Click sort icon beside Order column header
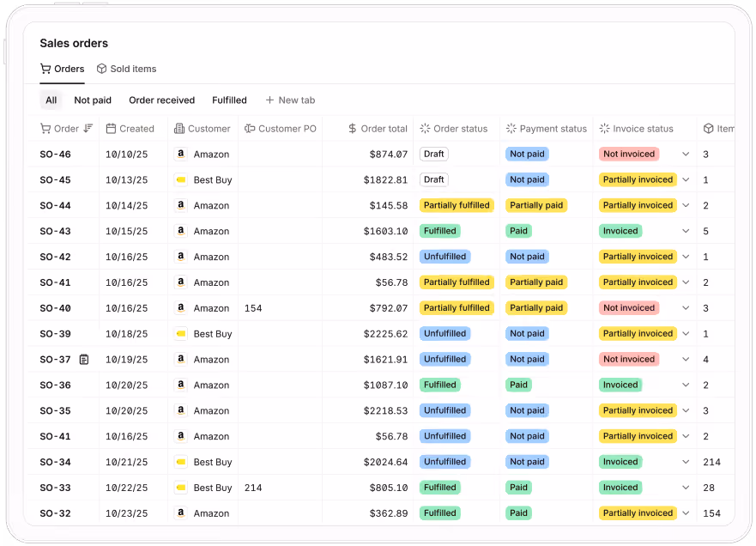 (88, 128)
